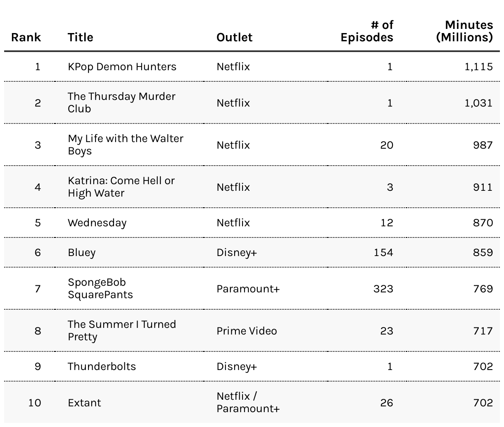Click the Thunderbolts title cell
Viewport: 504px width, 427px height.
[102, 367]
